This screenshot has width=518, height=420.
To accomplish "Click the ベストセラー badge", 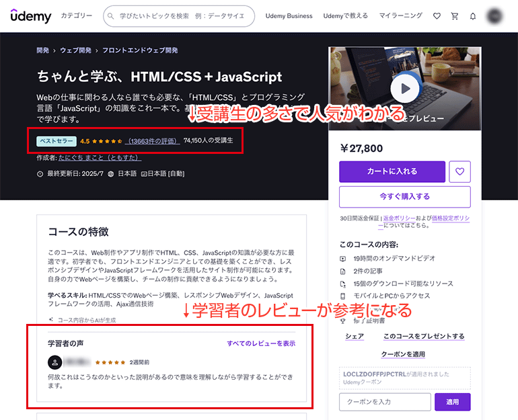I will coord(56,141).
